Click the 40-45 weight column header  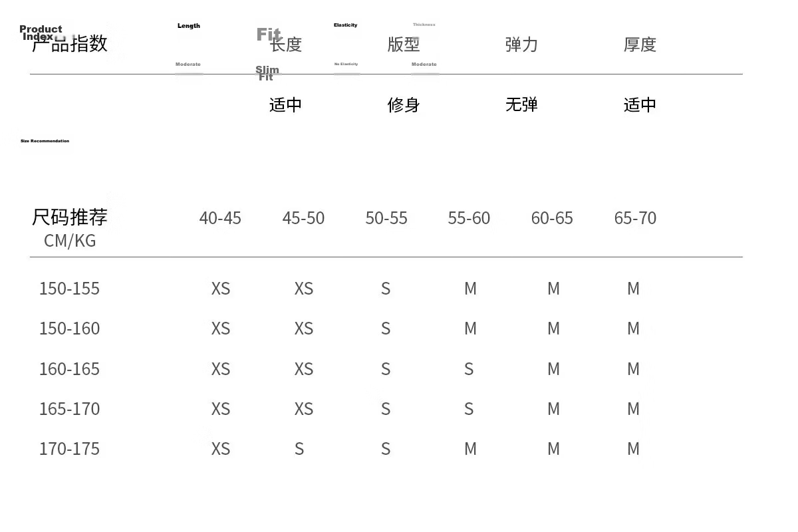pyautogui.click(x=220, y=218)
